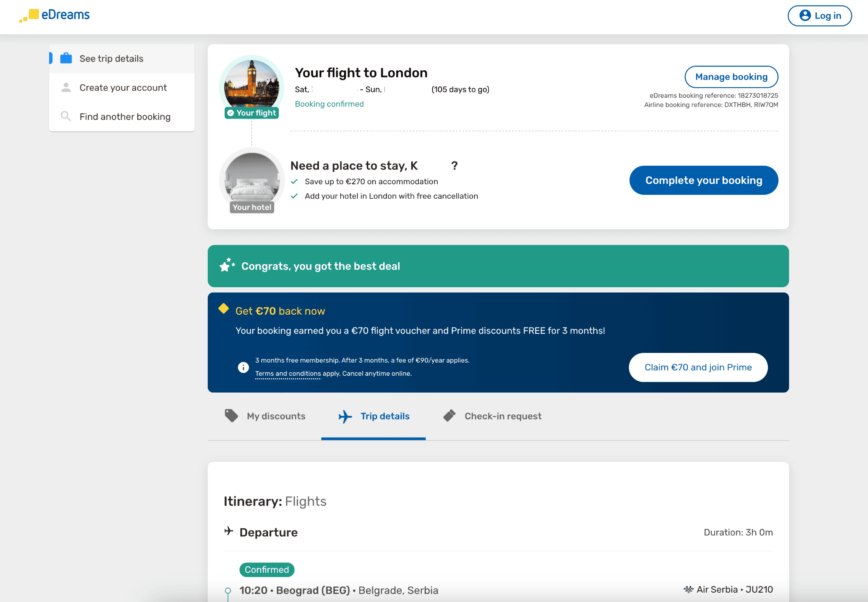Select See trip details in sidebar
Screen dimensions: 868x602
(111, 58)
